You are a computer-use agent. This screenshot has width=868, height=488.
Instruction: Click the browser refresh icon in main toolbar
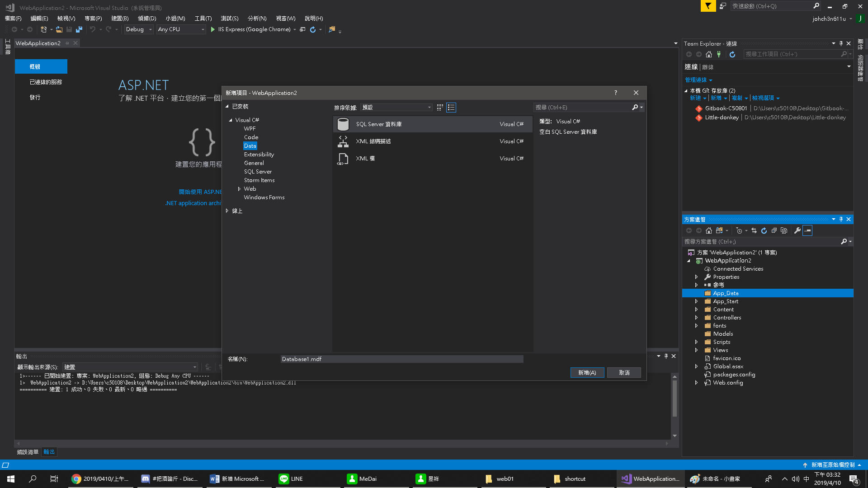tap(313, 29)
